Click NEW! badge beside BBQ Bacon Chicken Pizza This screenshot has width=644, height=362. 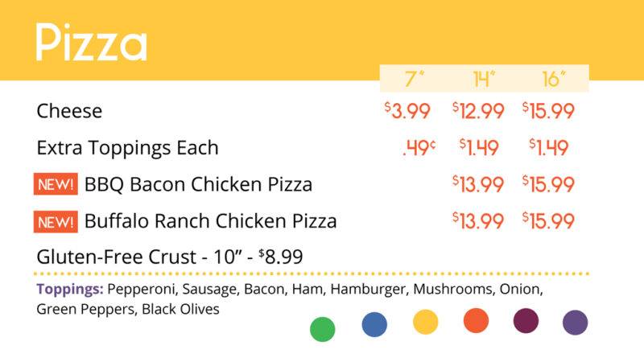click(x=56, y=184)
